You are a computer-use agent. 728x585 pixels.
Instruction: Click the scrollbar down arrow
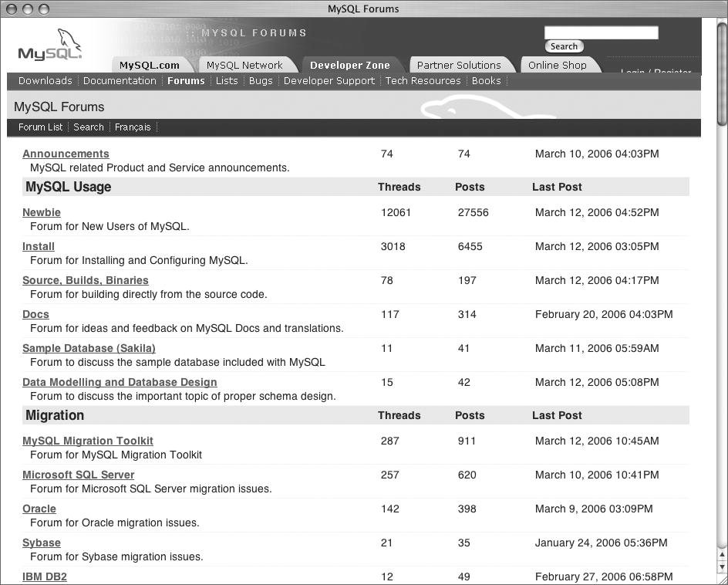pyautogui.click(x=722, y=567)
